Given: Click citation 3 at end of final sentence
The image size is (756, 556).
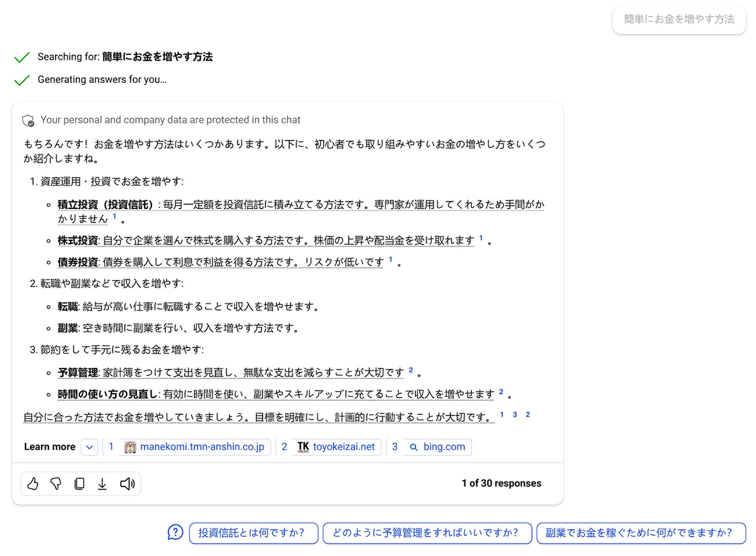Looking at the screenshot, I should coord(515,415).
